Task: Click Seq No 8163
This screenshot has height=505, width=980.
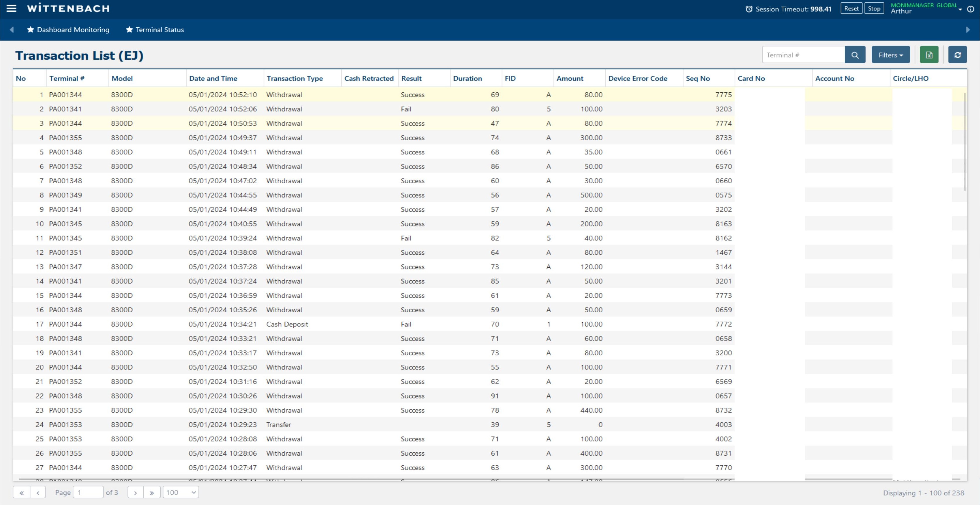Action: click(723, 224)
